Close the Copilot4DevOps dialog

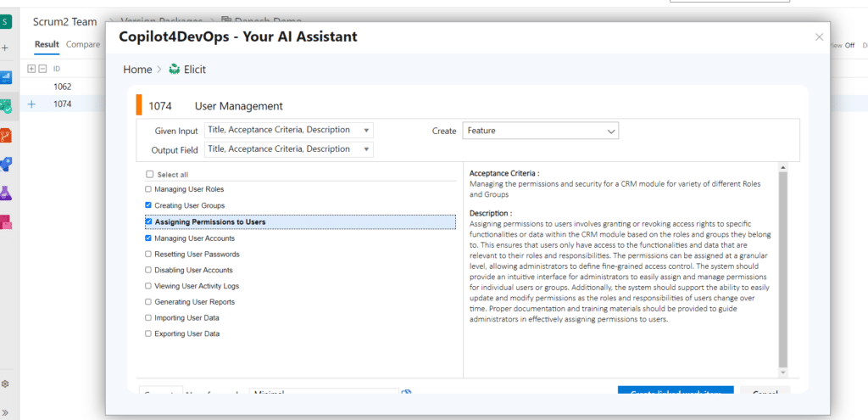[x=820, y=37]
